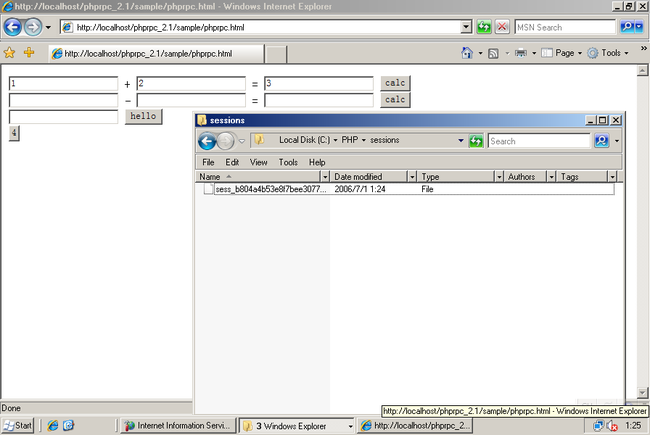Sort by the Date modified column header

[369, 177]
